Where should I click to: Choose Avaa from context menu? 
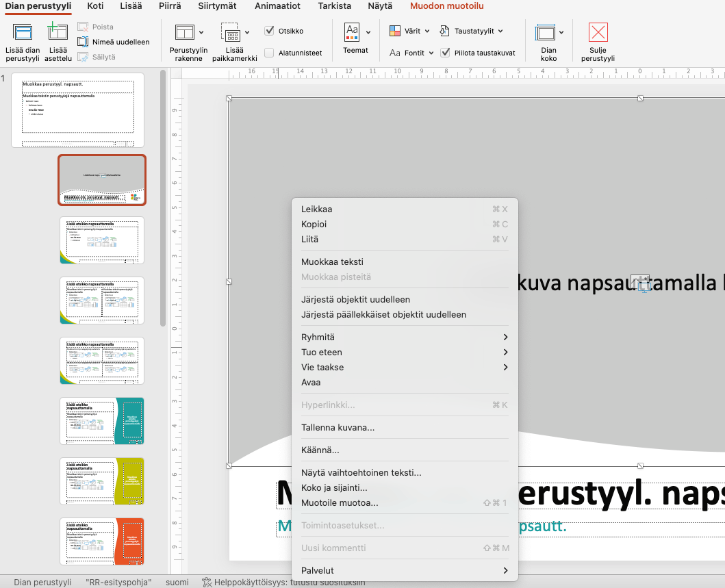click(x=405, y=382)
